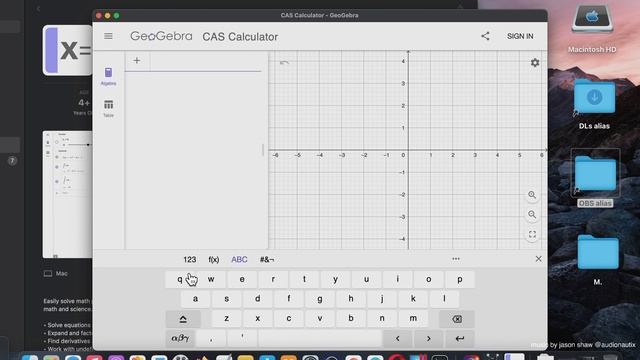
Task: Switch to the f(x) keyboard tab
Action: click(x=214, y=260)
